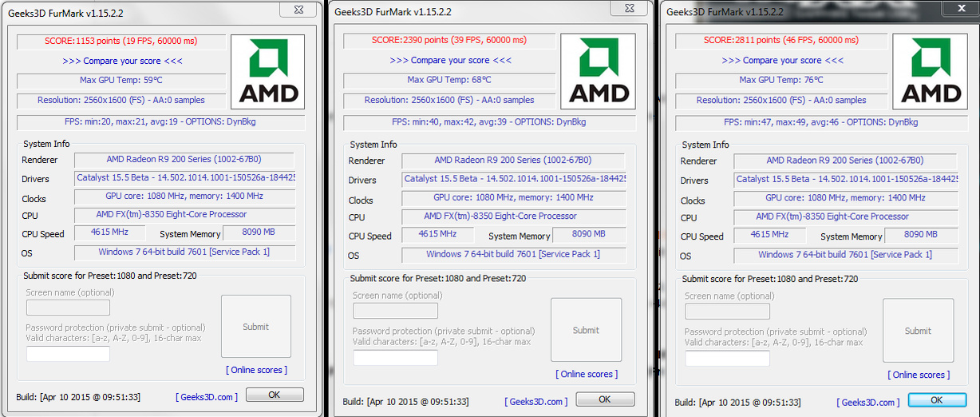Click Online scores link in 2811-point window

919,375
